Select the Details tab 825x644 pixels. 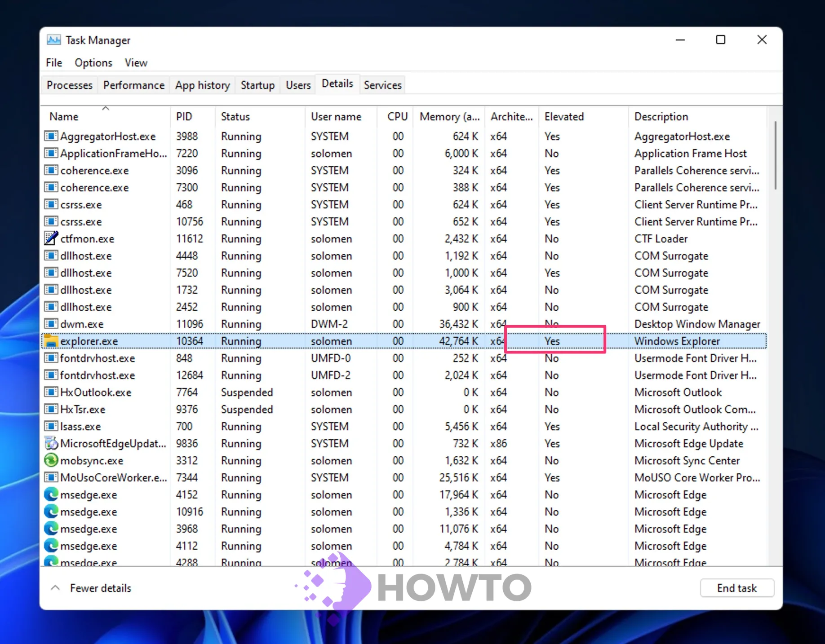click(x=337, y=84)
